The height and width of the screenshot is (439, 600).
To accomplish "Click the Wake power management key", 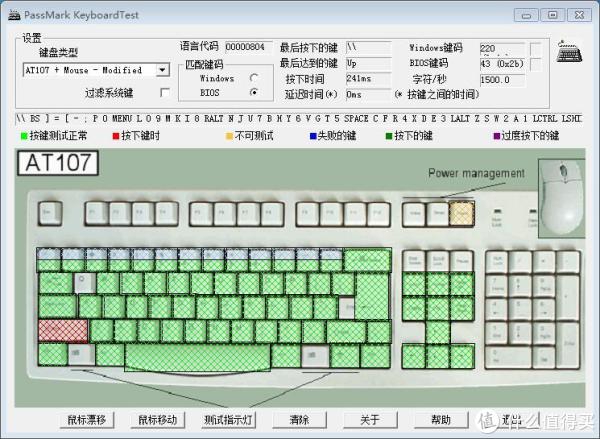I will (415, 213).
